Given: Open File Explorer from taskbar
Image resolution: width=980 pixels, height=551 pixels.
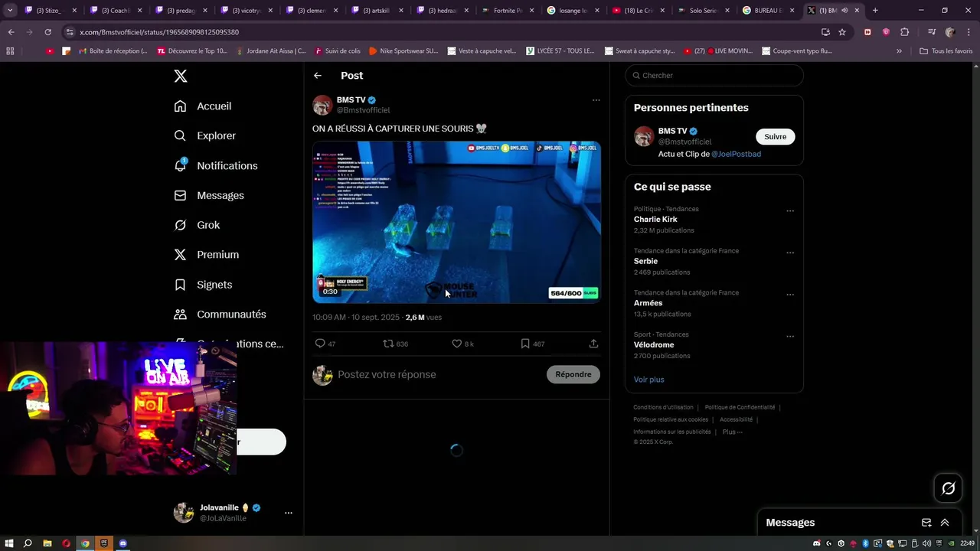Looking at the screenshot, I should [x=47, y=543].
